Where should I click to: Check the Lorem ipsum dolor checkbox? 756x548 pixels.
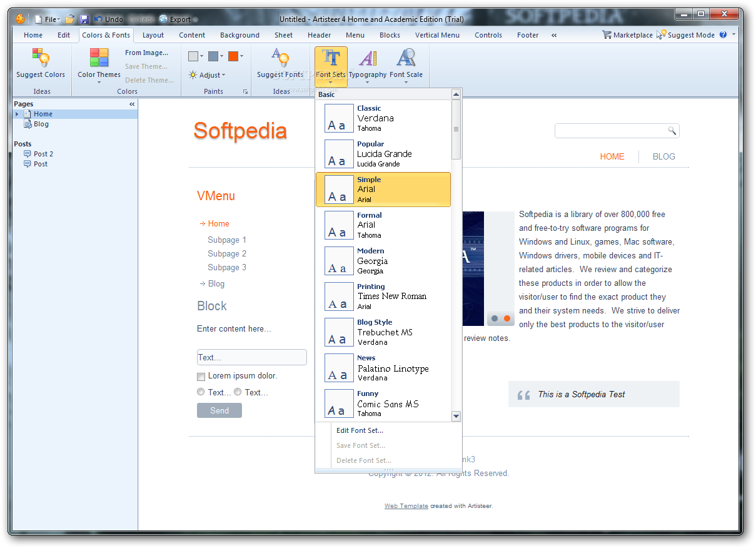201,377
